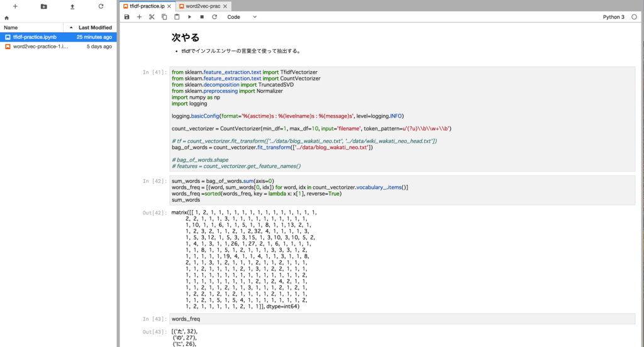The width and height of the screenshot is (644, 347).
Task: Close the tfidf-practice tab
Action: 169,6
